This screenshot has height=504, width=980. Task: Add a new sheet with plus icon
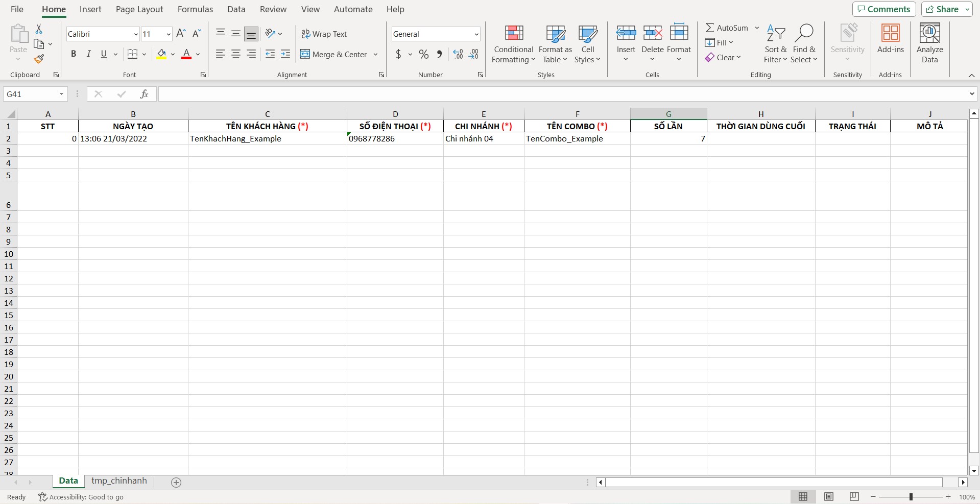pos(176,483)
